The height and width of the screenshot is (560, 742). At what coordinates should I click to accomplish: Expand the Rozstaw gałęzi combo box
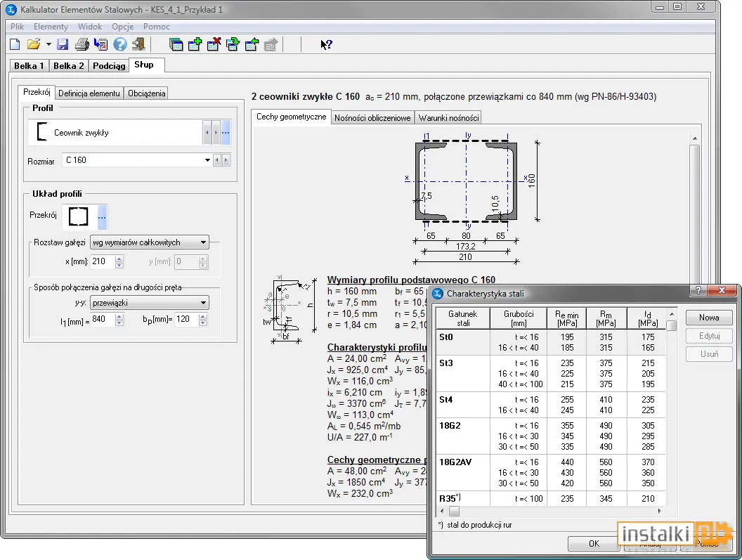pyautogui.click(x=204, y=242)
